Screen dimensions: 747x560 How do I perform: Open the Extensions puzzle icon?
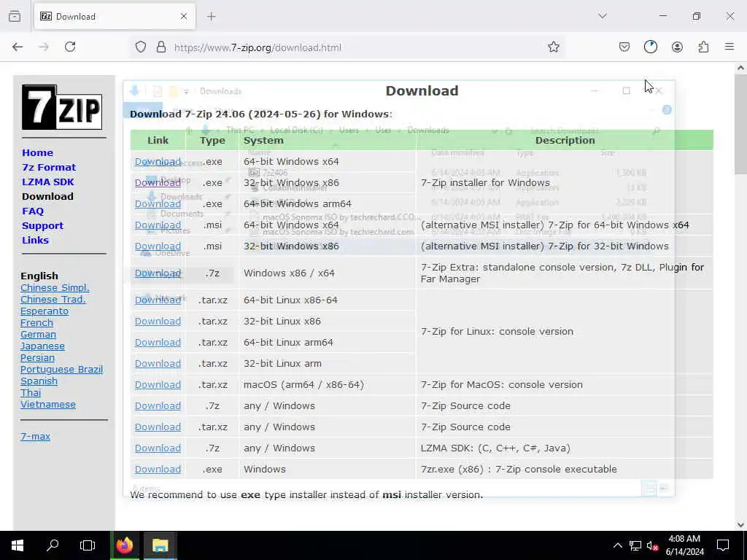(703, 47)
